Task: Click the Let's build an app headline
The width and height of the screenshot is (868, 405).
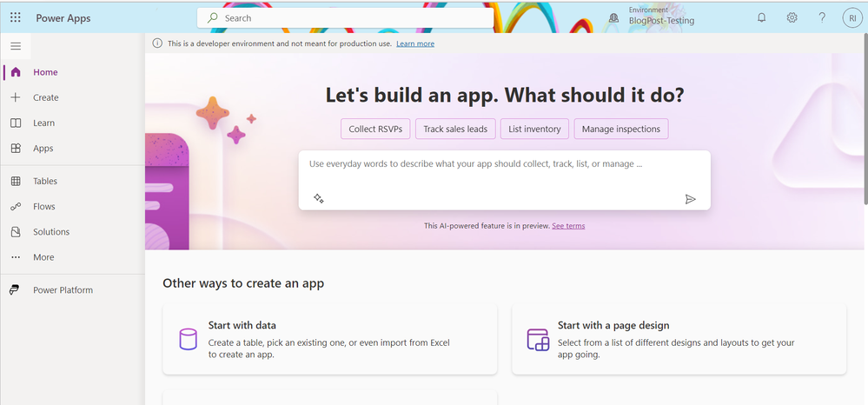Action: 504,96
